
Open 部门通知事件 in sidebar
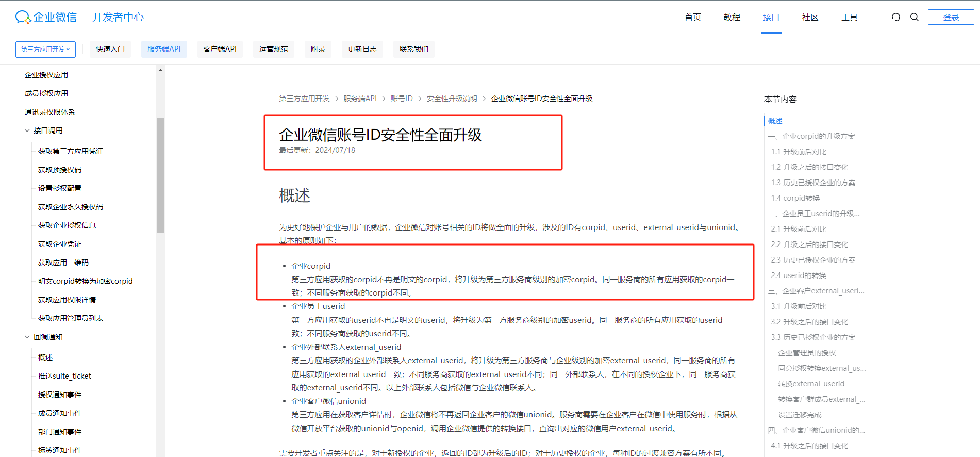click(60, 432)
